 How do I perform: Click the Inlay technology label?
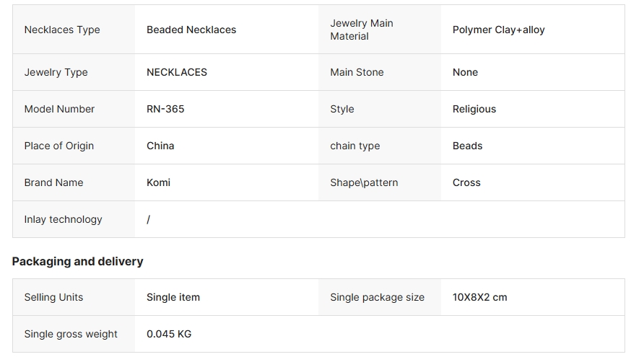coord(63,219)
